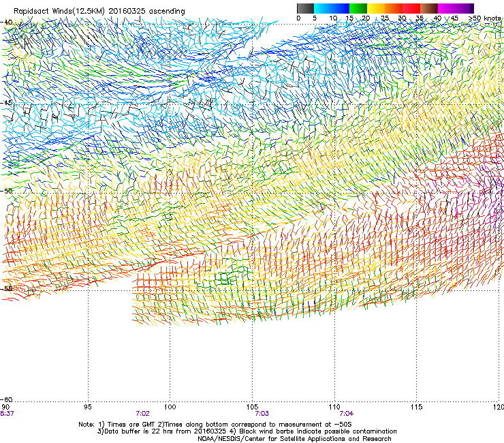The width and height of the screenshot is (504, 443).
Task: Click the yellow 20-25 knots color segment
Action: click(x=376, y=8)
